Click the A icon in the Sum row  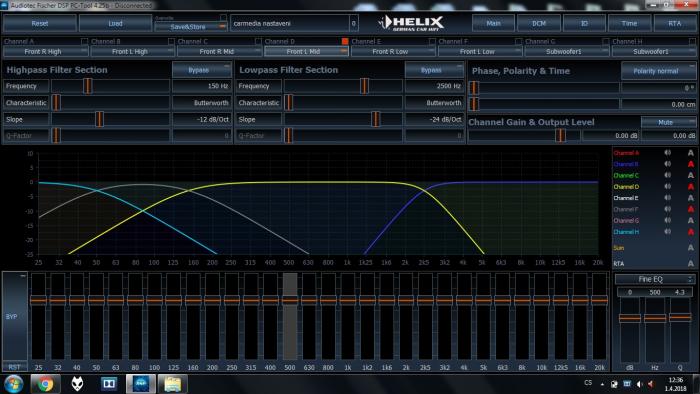click(x=691, y=248)
